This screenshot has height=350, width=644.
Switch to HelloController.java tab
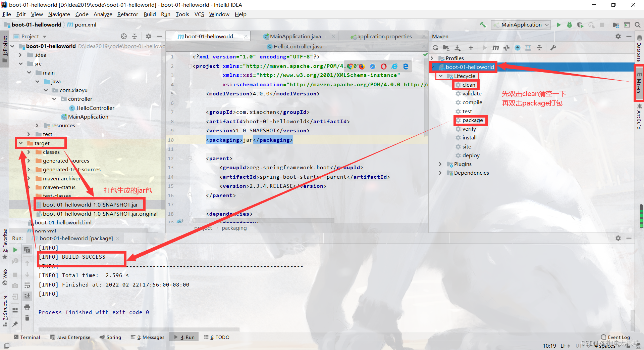[298, 46]
